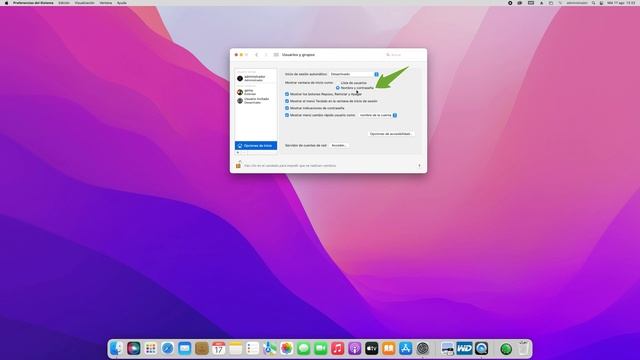Launch Siri from the Dock

[133, 349]
